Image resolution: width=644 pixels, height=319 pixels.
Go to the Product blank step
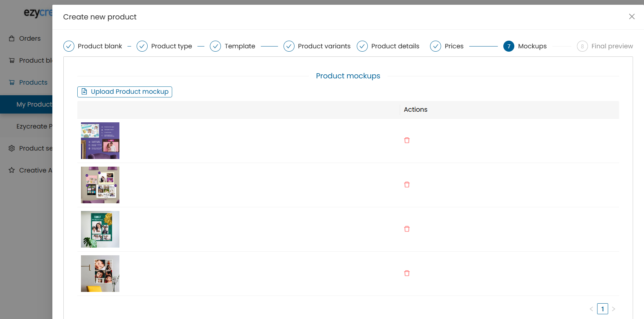tap(93, 46)
